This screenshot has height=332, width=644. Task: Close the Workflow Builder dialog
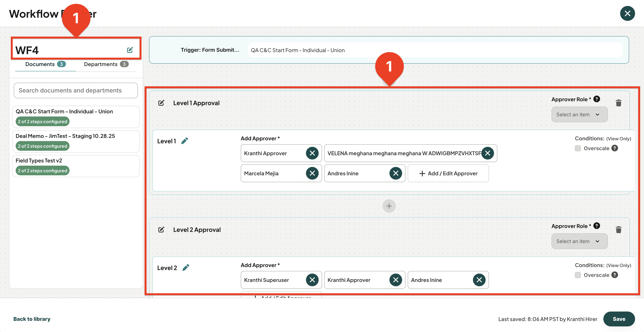pyautogui.click(x=627, y=13)
